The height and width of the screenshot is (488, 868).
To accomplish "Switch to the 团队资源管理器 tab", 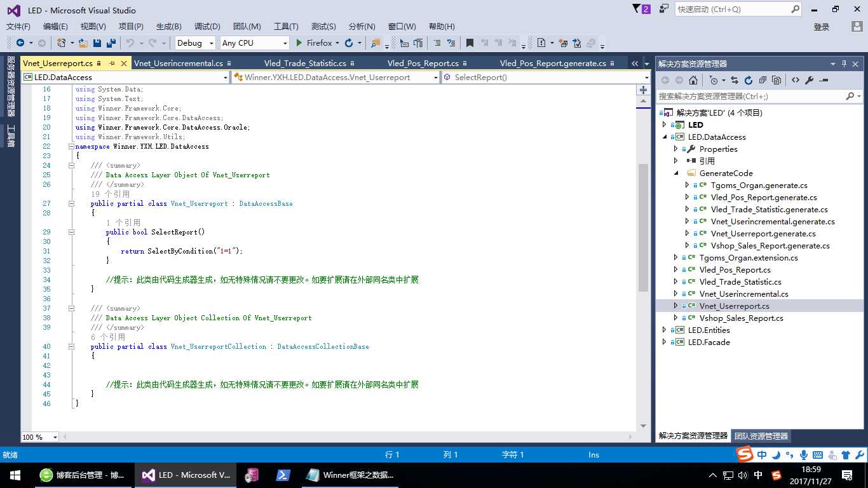I will pyautogui.click(x=761, y=436).
